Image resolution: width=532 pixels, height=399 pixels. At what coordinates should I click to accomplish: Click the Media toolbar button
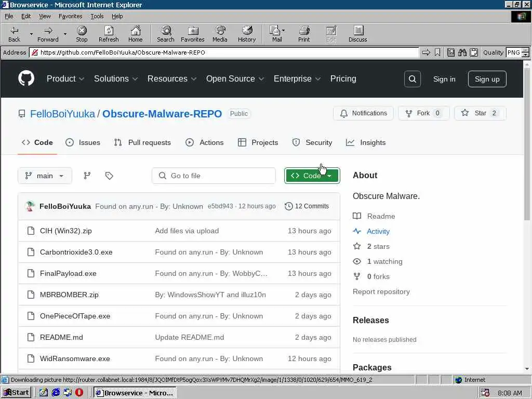tap(220, 34)
